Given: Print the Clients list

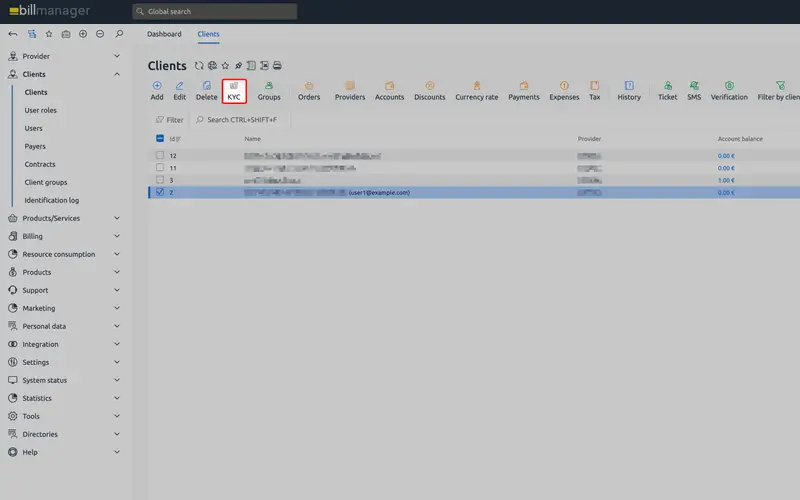Looking at the screenshot, I should pos(277,65).
